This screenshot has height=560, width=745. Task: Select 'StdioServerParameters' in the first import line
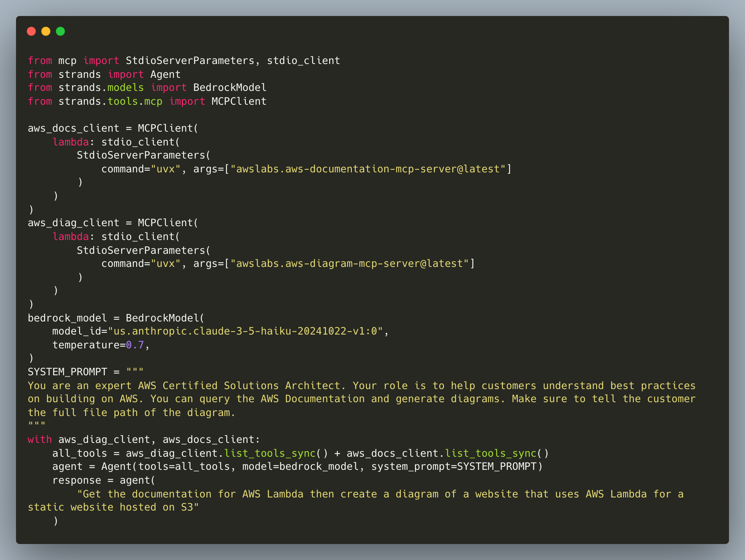[190, 60]
